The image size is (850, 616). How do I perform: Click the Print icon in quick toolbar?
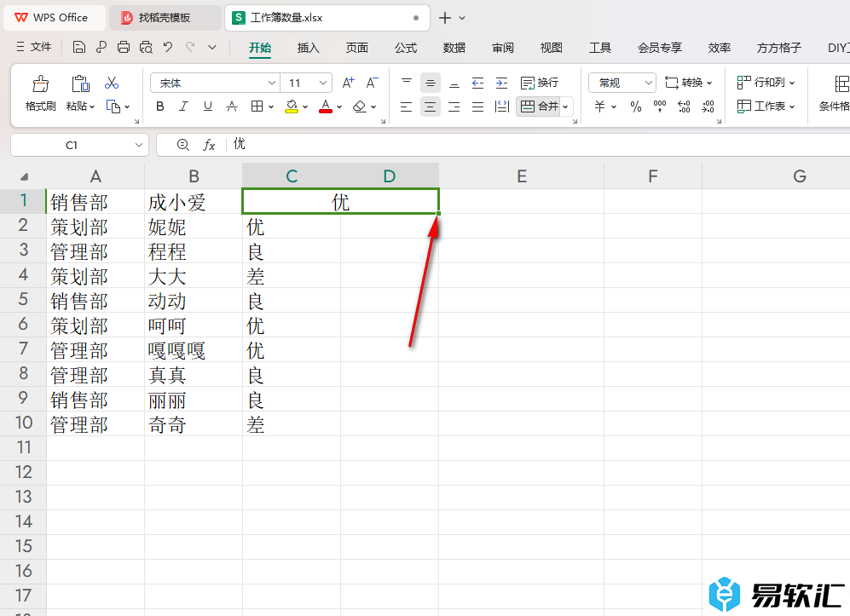[124, 48]
